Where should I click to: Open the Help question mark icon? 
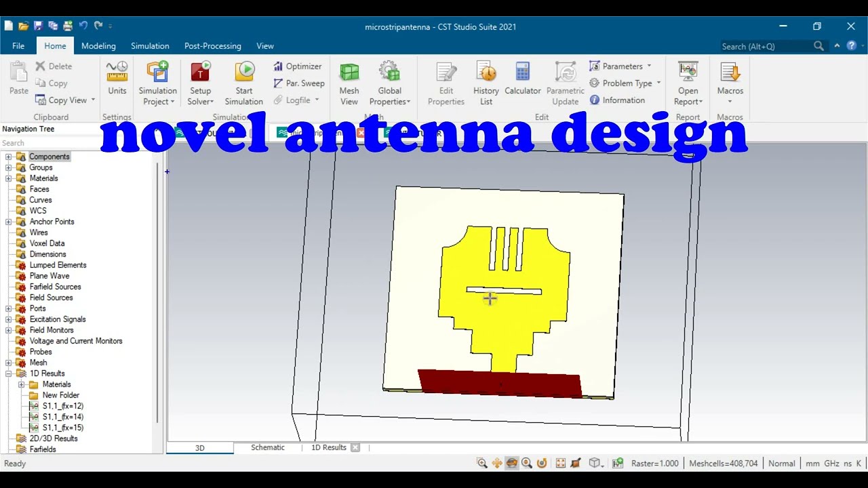click(x=852, y=46)
